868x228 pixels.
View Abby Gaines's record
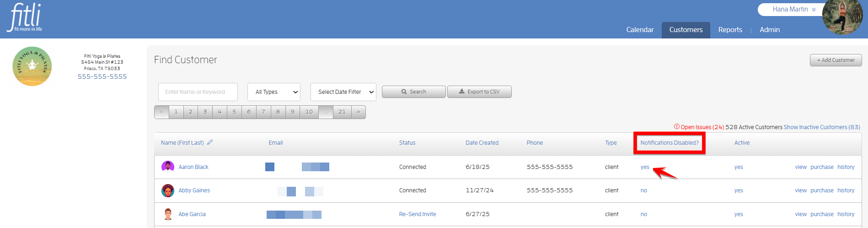click(801, 190)
